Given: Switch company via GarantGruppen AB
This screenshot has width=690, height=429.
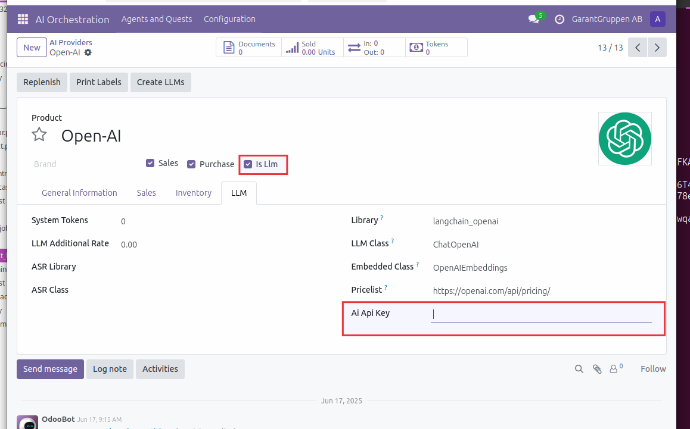Looking at the screenshot, I should pos(607,19).
